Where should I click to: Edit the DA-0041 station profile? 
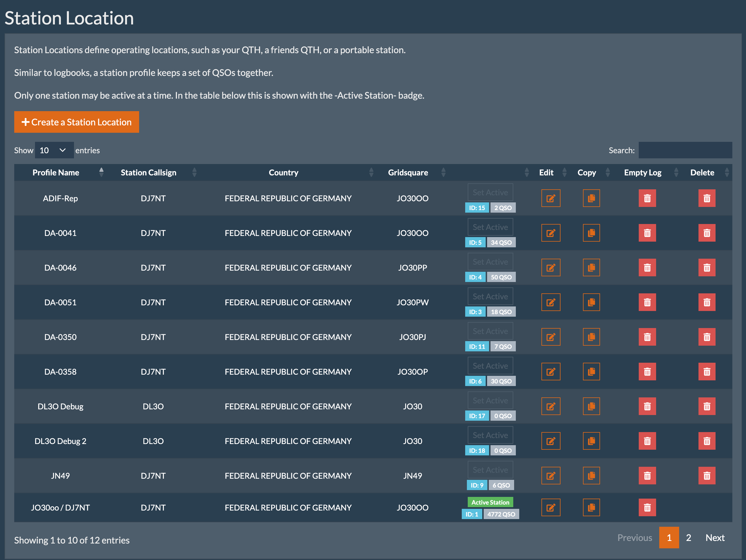(551, 233)
